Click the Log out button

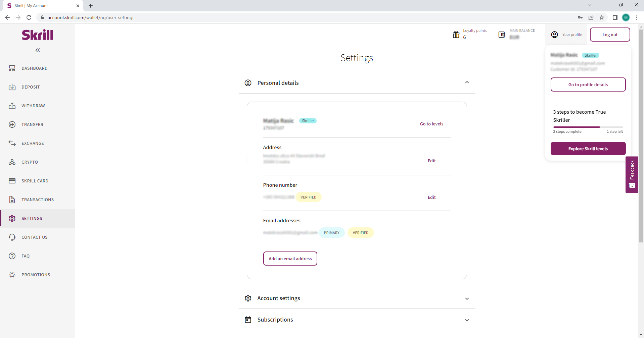pyautogui.click(x=610, y=35)
